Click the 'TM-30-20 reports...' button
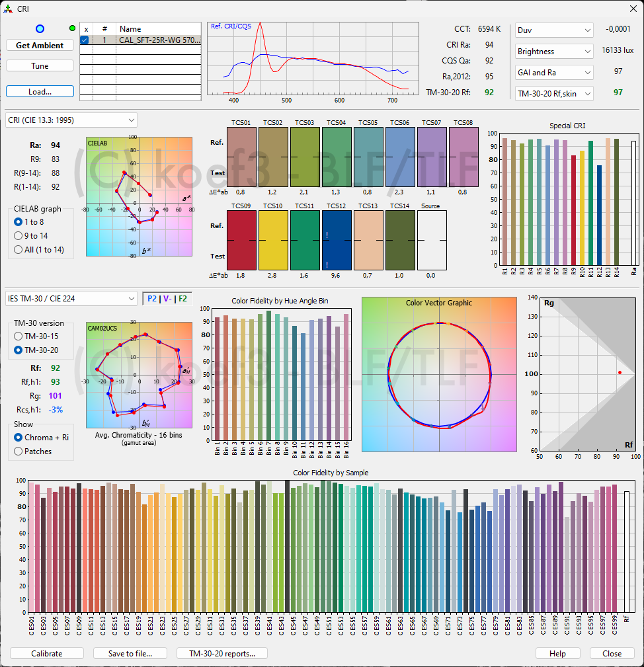The width and height of the screenshot is (644, 667). [221, 653]
